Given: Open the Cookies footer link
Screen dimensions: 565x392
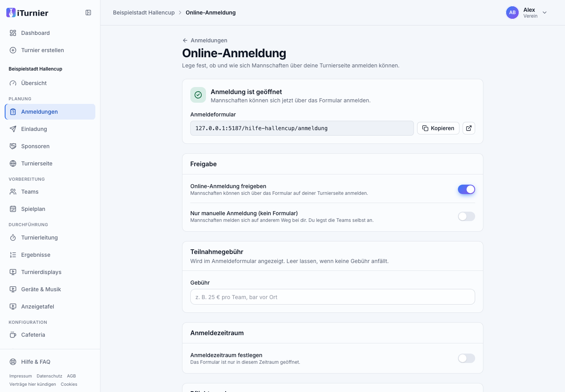Looking at the screenshot, I should (x=69, y=384).
